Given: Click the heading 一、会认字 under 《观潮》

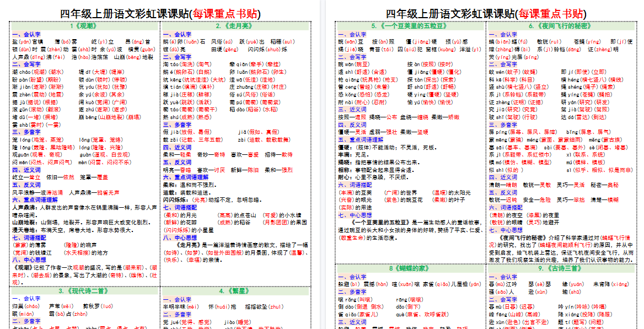Looking at the screenshot, I should click(x=25, y=33).
